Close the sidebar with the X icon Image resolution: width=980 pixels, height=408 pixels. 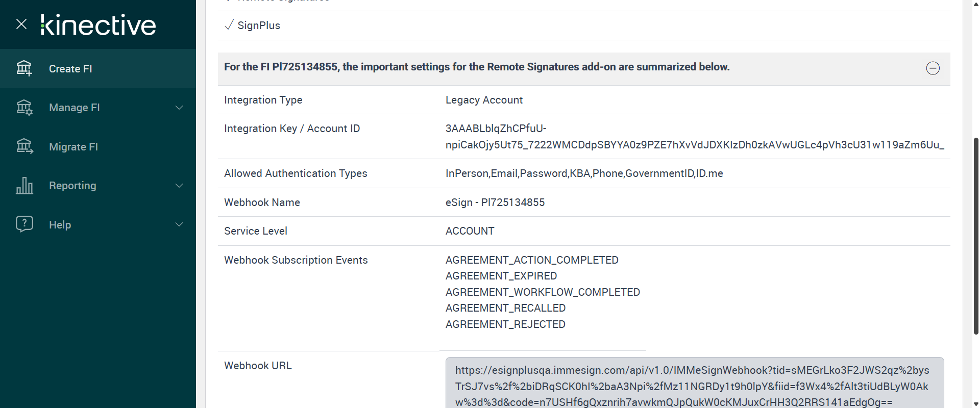(x=21, y=24)
